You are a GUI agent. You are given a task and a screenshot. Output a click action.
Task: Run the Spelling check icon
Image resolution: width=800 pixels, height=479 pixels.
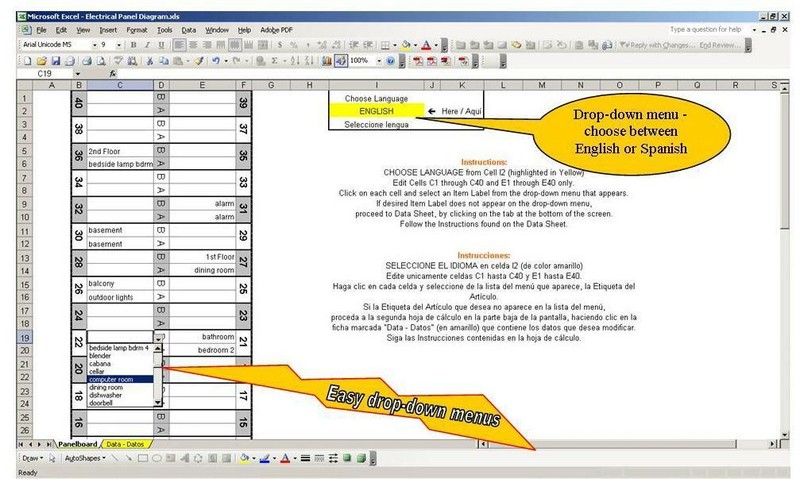pos(118,61)
